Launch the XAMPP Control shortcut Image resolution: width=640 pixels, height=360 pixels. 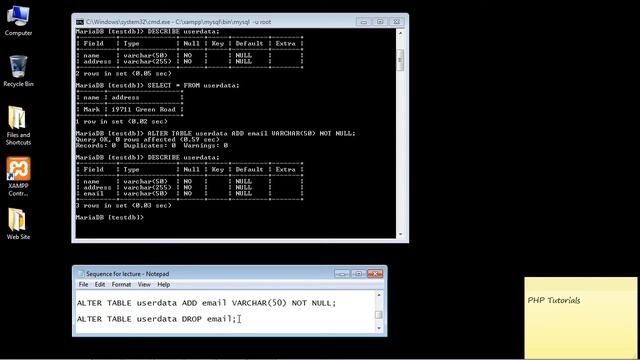point(18,177)
